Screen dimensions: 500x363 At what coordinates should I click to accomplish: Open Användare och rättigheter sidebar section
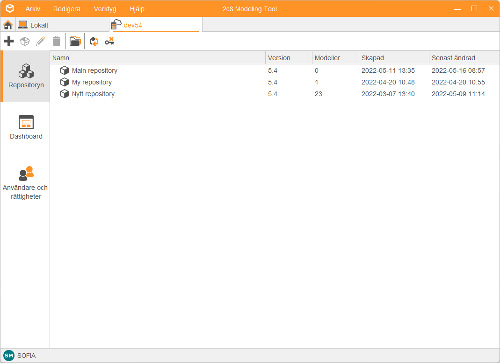click(25, 183)
